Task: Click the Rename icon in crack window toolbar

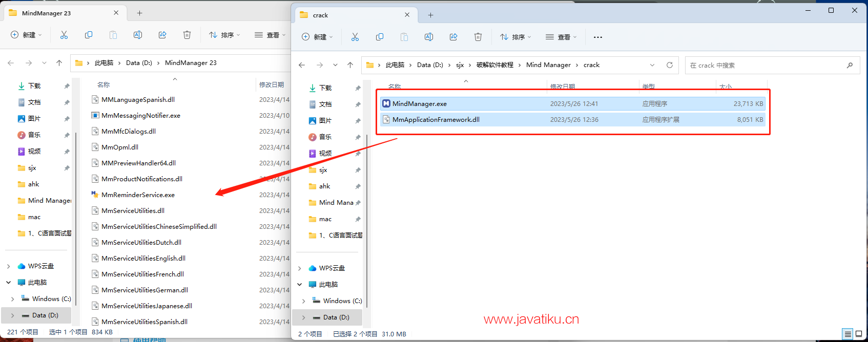Action: pos(429,37)
